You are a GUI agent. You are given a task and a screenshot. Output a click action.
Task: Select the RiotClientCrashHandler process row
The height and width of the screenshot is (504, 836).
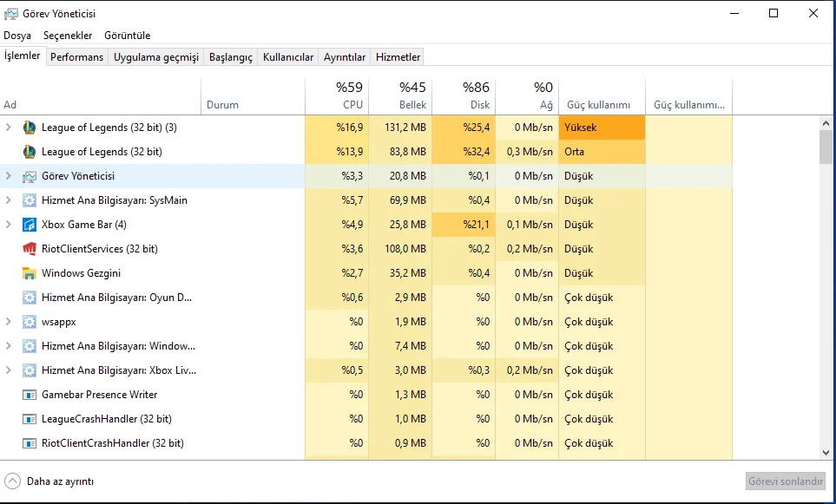pyautogui.click(x=113, y=443)
